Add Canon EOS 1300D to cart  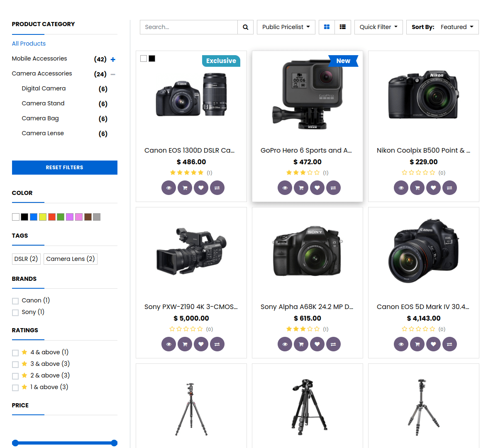pos(185,187)
